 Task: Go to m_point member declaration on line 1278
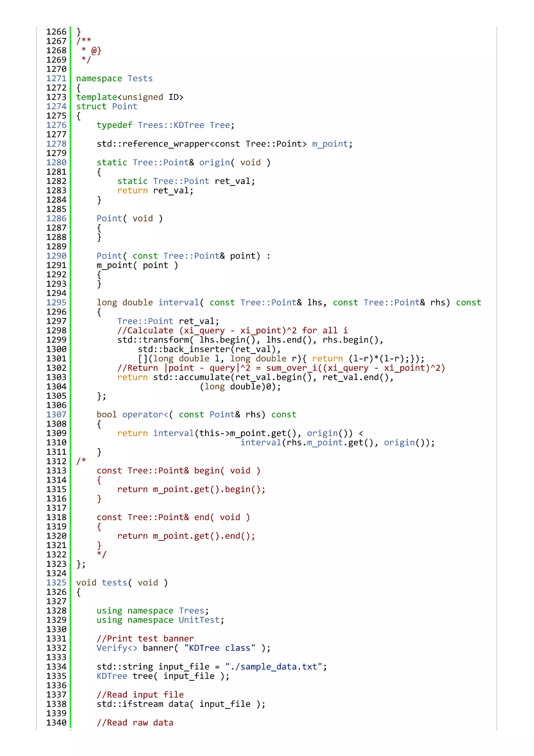330,144
